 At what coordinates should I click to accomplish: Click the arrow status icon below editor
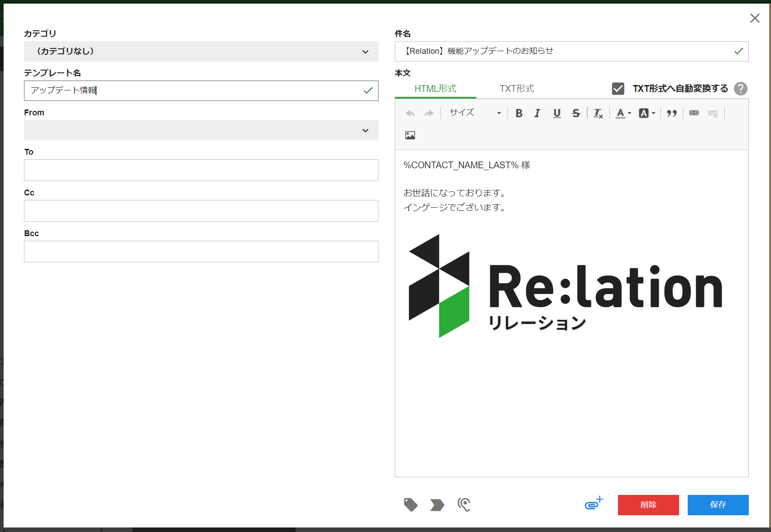[437, 504]
